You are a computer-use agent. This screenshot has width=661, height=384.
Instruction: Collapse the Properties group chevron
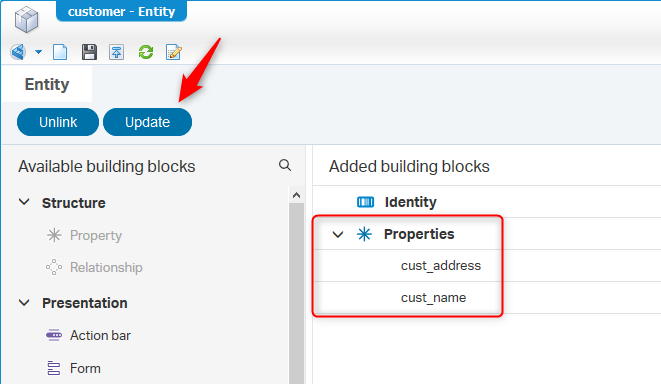[x=338, y=234]
